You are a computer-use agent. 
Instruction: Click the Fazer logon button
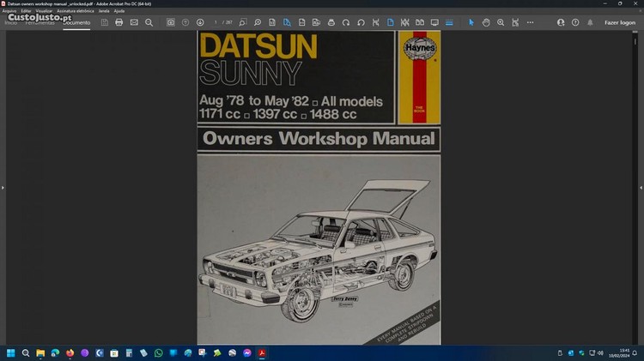[620, 22]
